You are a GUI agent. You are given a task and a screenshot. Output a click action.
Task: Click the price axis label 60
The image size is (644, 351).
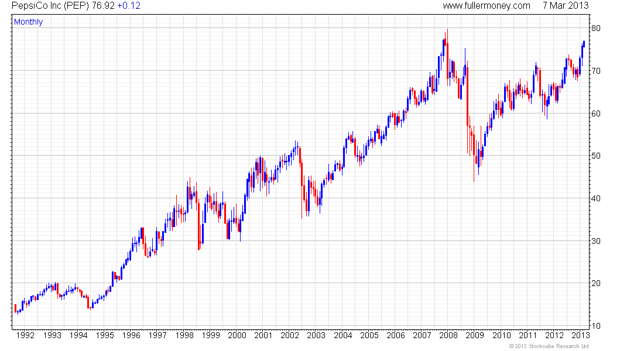click(596, 113)
